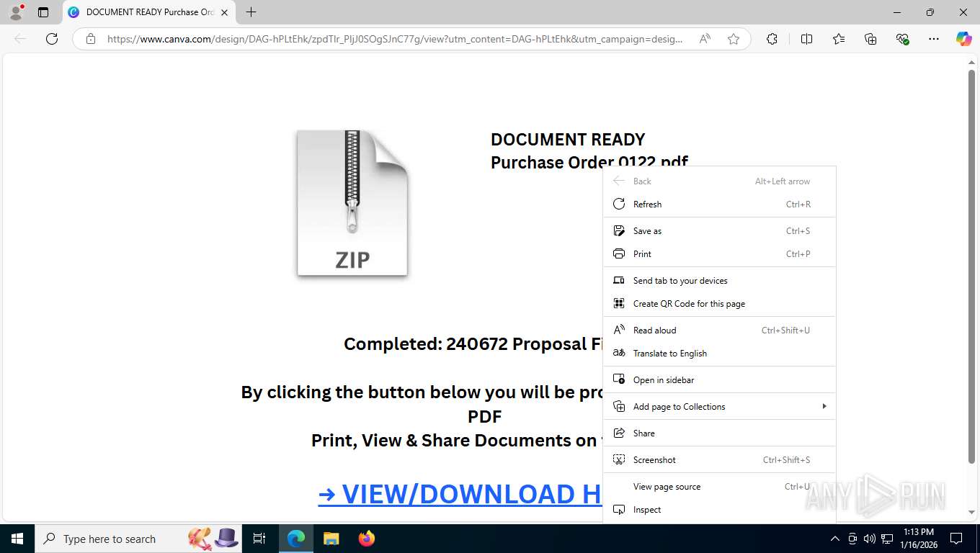Open the volume control tray icon
Image resolution: width=980 pixels, height=553 pixels.
coord(870,539)
